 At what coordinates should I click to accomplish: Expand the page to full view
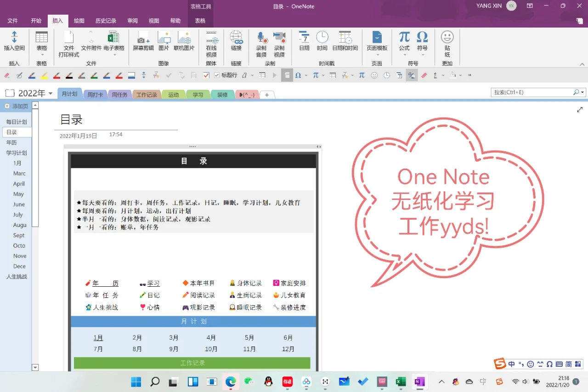pos(580,109)
